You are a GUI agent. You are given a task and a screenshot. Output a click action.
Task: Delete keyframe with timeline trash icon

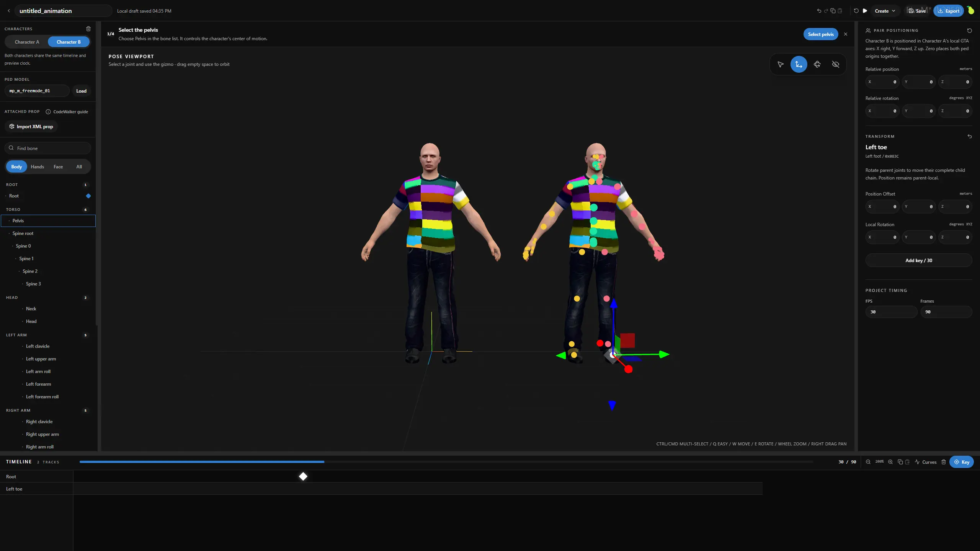pos(944,462)
